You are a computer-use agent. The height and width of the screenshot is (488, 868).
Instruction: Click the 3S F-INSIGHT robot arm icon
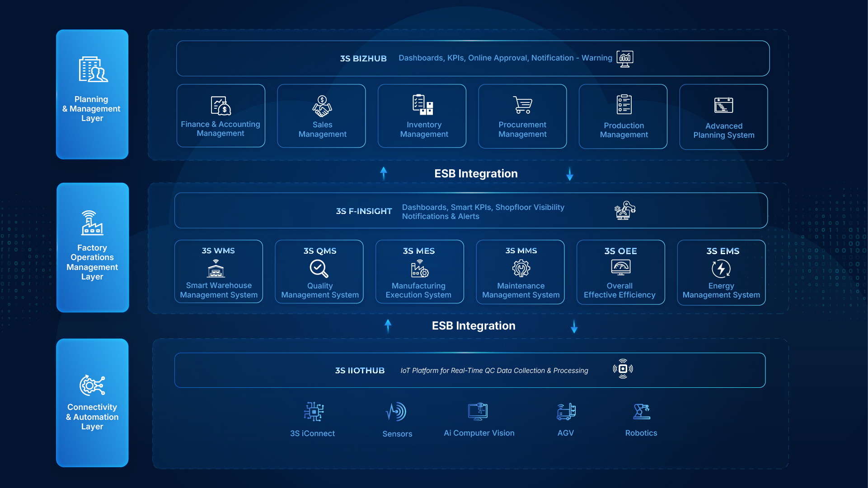point(625,210)
